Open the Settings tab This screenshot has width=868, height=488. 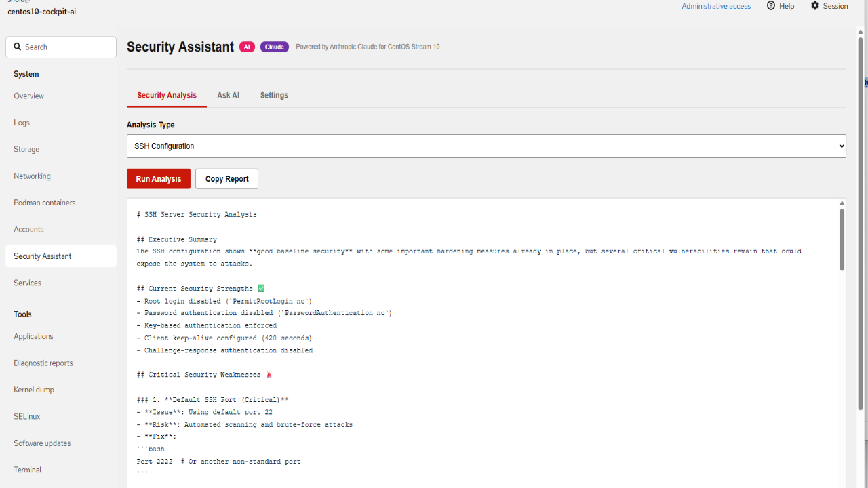(x=274, y=96)
